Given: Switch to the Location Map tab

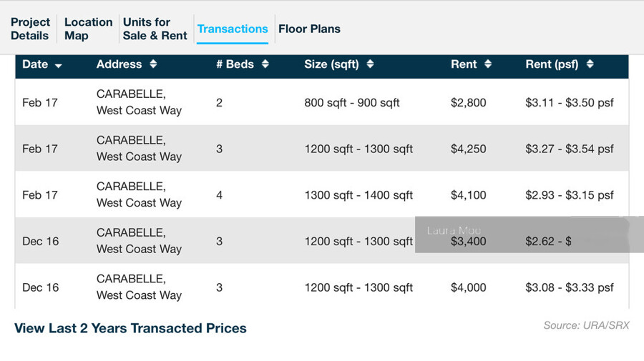Looking at the screenshot, I should [x=88, y=29].
